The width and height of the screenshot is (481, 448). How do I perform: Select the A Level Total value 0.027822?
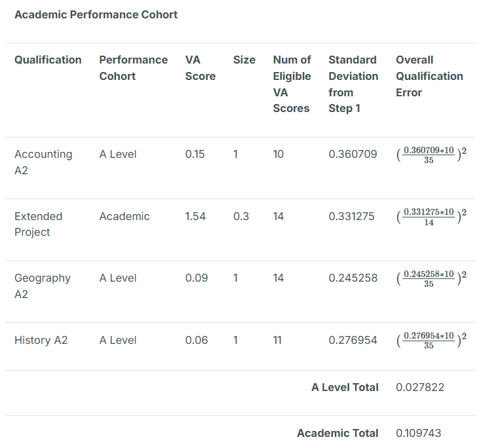pyautogui.click(x=419, y=387)
